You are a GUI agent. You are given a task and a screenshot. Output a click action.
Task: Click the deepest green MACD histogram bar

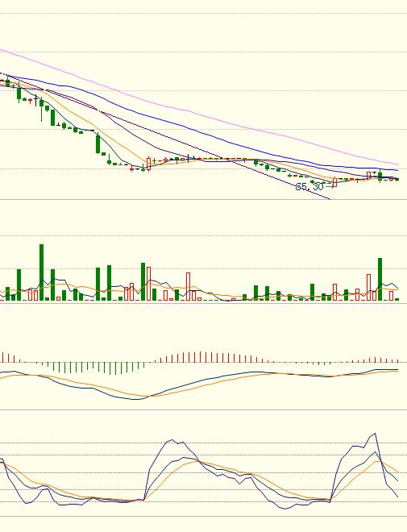tap(115, 368)
